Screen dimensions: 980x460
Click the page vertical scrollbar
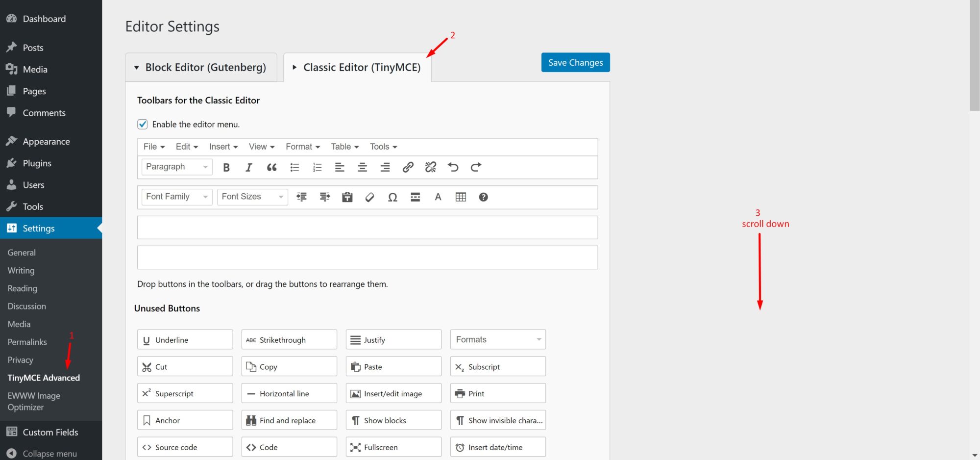click(975, 55)
